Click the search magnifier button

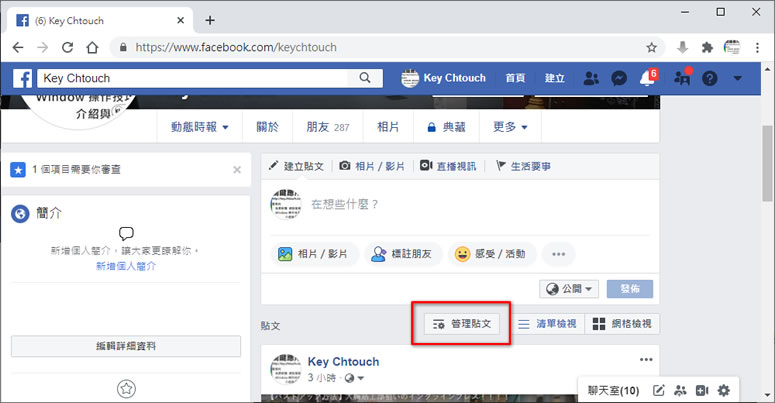365,78
